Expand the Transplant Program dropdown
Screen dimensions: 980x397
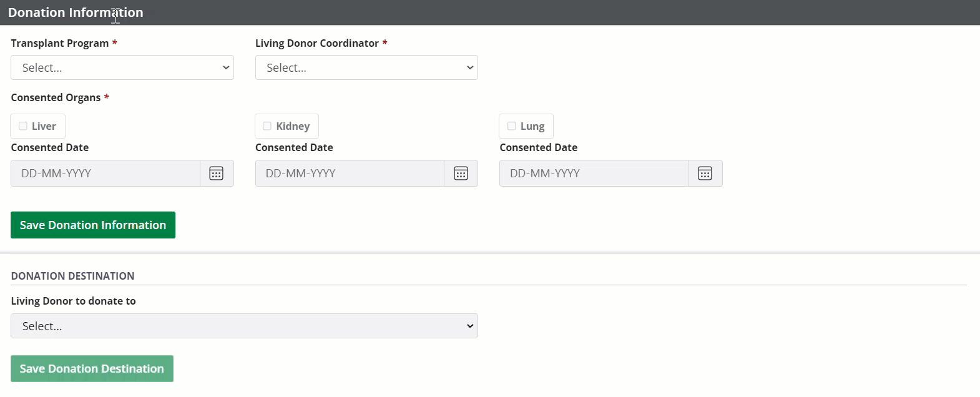coord(122,67)
